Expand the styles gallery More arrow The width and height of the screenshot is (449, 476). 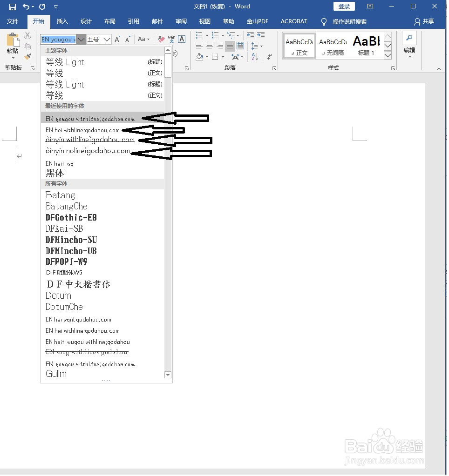pos(388,55)
